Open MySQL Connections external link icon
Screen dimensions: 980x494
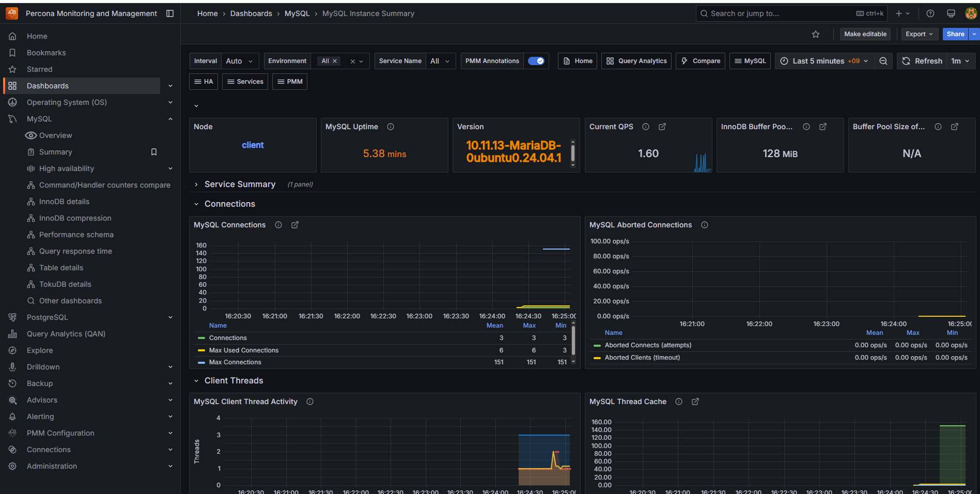pos(295,225)
